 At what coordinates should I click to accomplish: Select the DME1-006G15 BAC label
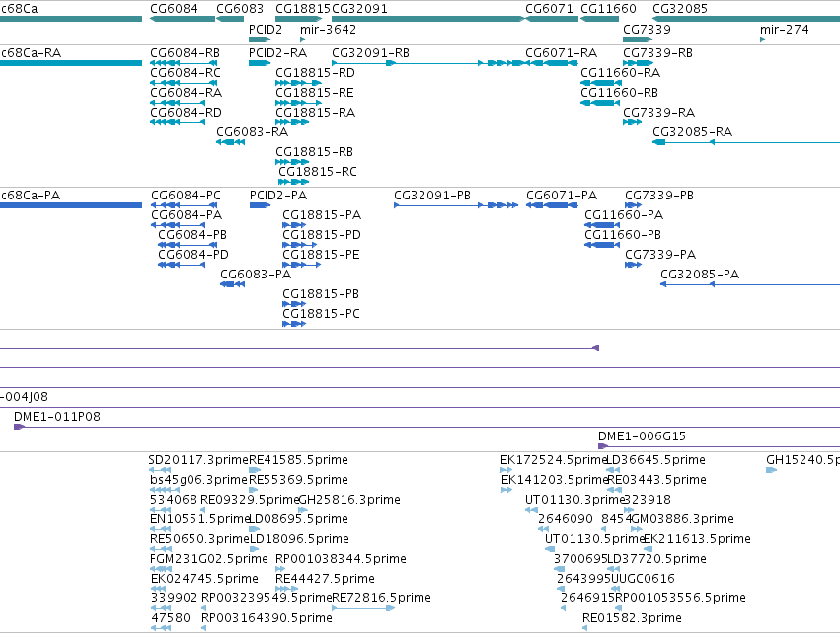point(642,436)
